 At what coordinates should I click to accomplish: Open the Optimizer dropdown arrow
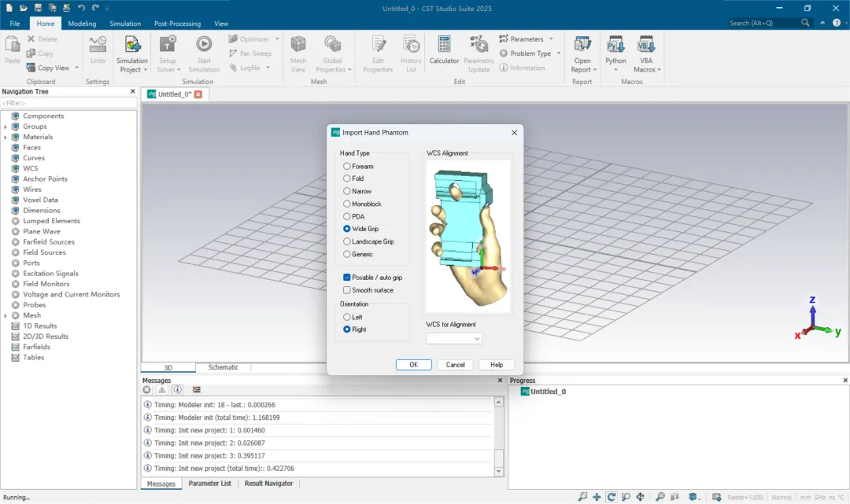point(277,39)
